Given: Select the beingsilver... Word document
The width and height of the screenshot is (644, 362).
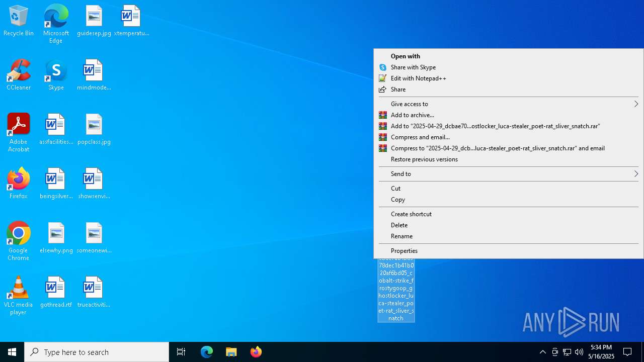Looking at the screenshot, I should tap(56, 184).
